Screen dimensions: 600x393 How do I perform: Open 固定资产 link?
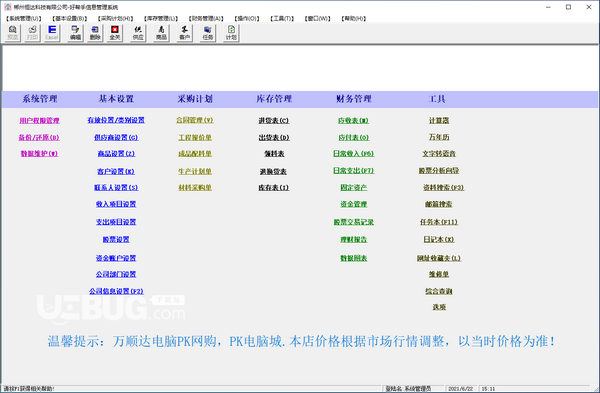click(353, 188)
